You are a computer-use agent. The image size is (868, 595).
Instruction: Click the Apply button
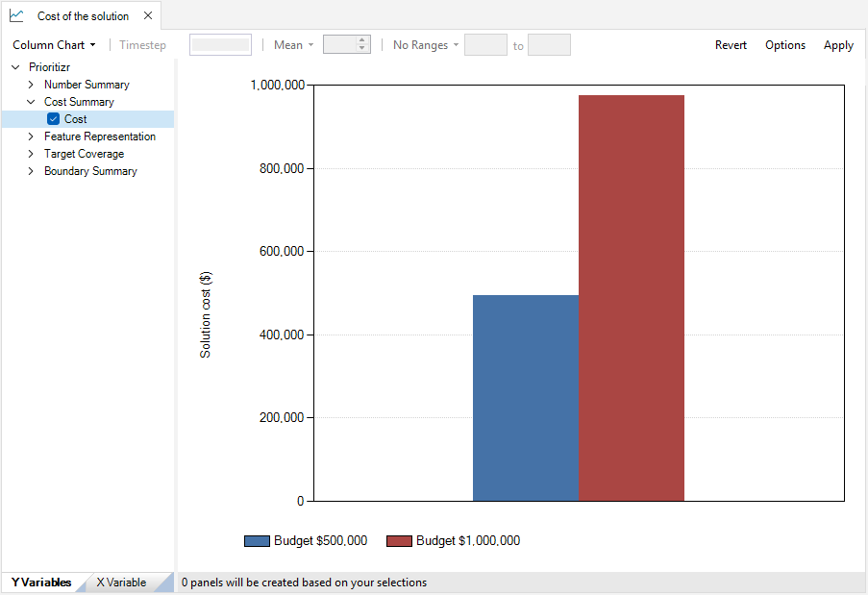[838, 45]
